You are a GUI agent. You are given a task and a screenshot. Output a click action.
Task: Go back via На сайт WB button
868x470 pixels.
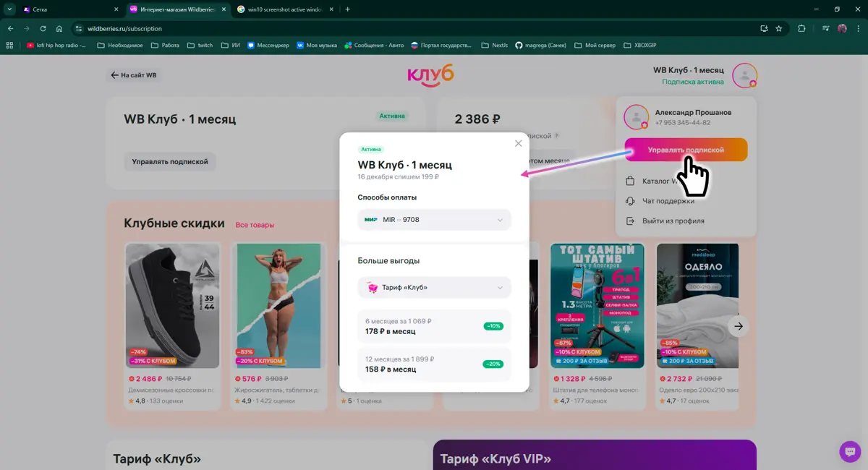coord(134,75)
